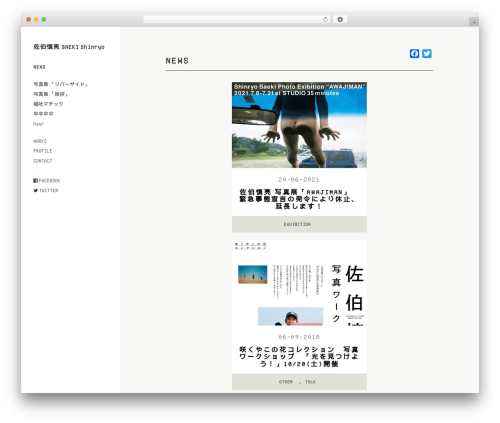Open the マチック sidebar link

click(x=48, y=104)
